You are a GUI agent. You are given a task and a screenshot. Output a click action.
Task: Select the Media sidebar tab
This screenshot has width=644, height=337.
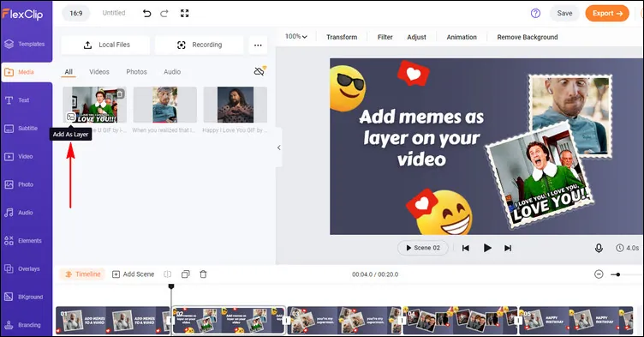tap(27, 72)
